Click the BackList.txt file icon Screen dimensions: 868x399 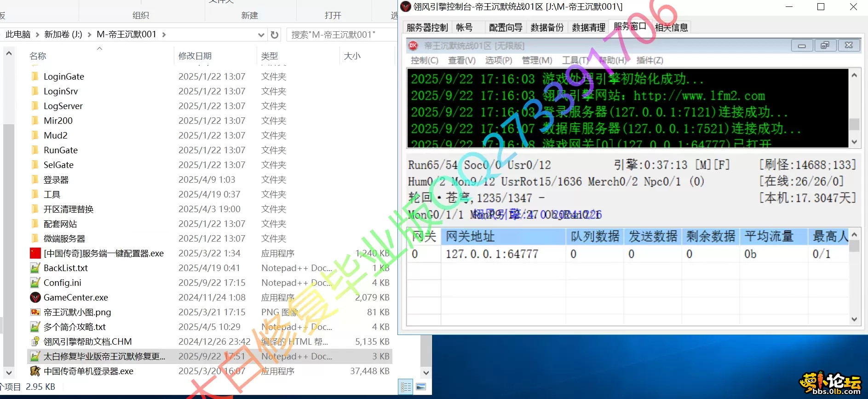click(x=35, y=268)
